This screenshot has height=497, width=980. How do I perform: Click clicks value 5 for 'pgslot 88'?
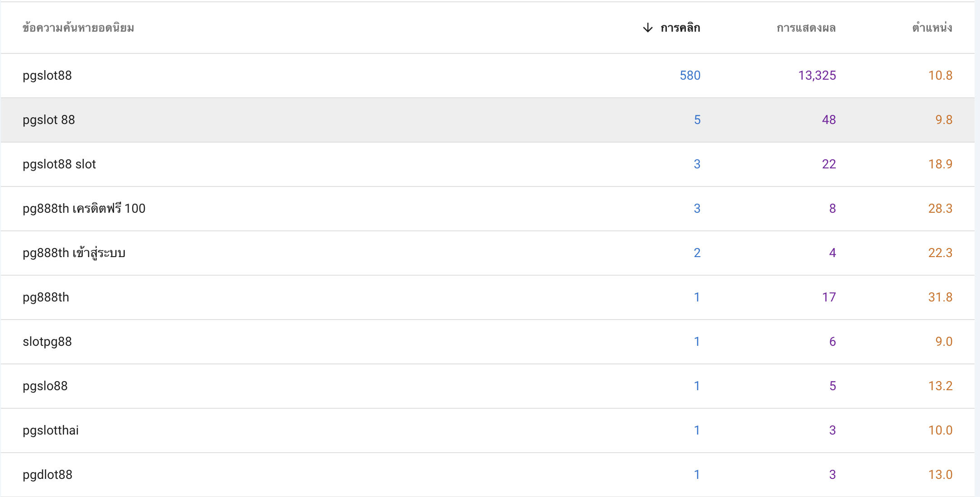[697, 120]
